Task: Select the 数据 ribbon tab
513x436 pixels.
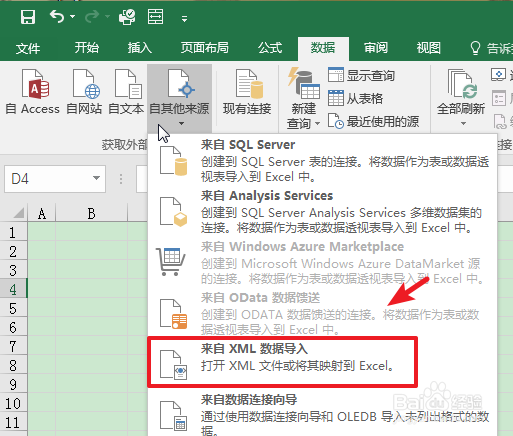Action: (x=323, y=48)
